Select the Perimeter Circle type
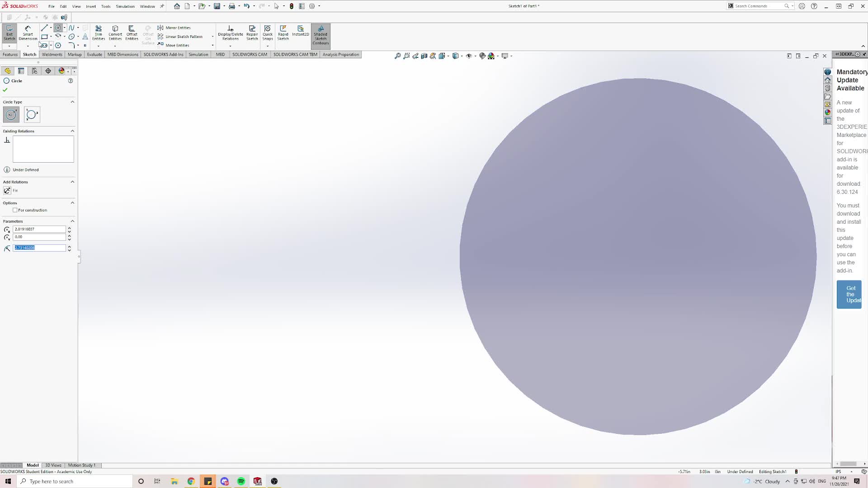 (32, 114)
